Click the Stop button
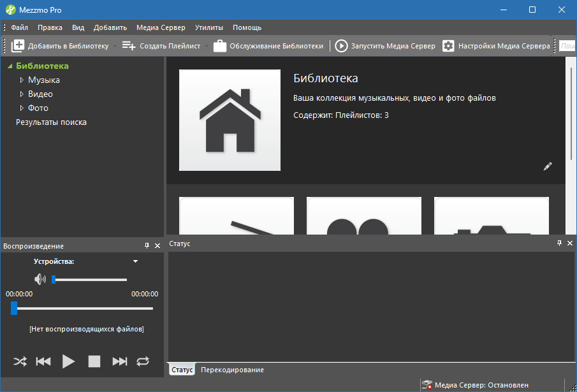The image size is (577, 392). click(x=94, y=361)
